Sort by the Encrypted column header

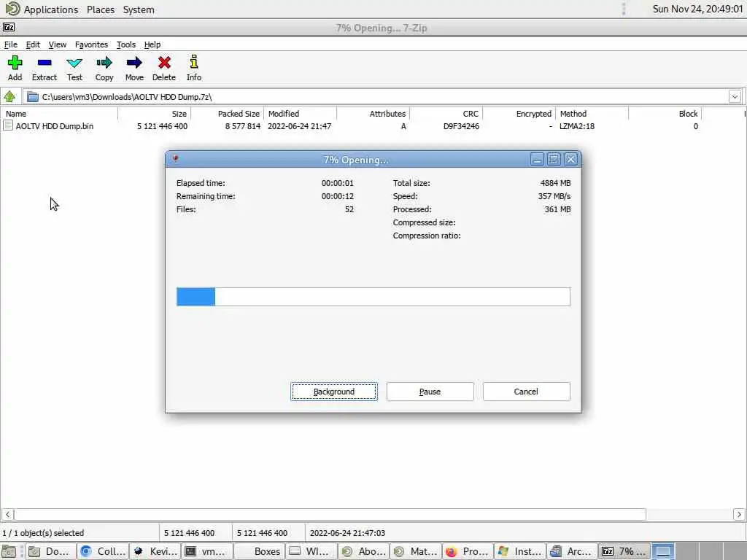click(x=519, y=114)
